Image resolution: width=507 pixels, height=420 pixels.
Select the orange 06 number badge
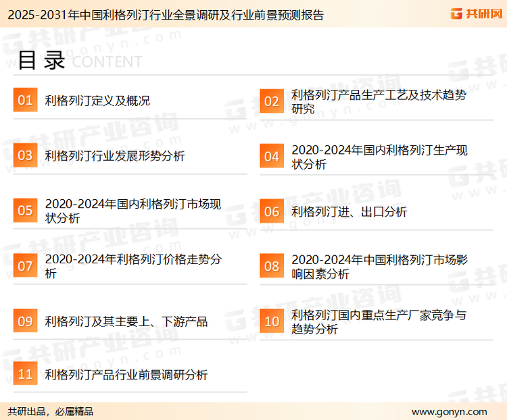tap(272, 211)
